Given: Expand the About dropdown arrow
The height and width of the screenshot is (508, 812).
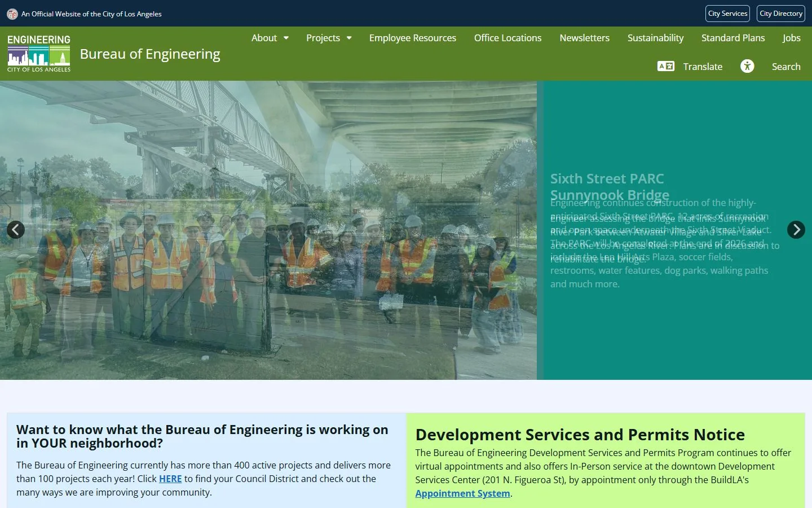Looking at the screenshot, I should pyautogui.click(x=286, y=38).
